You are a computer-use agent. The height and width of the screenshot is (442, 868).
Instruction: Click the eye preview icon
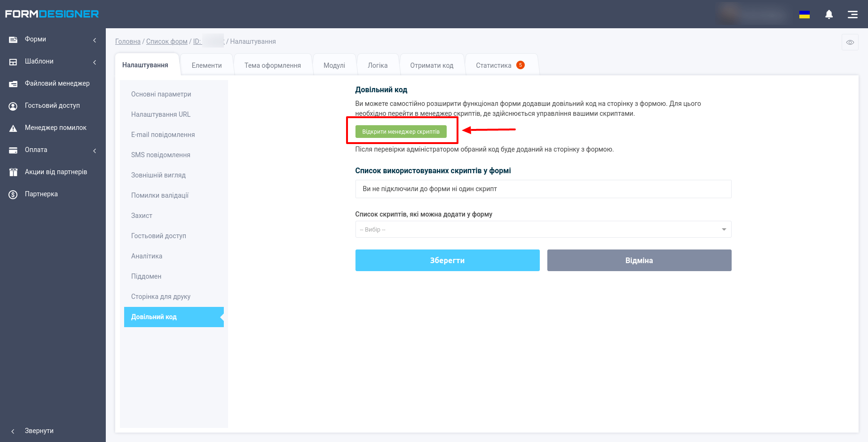(x=850, y=42)
